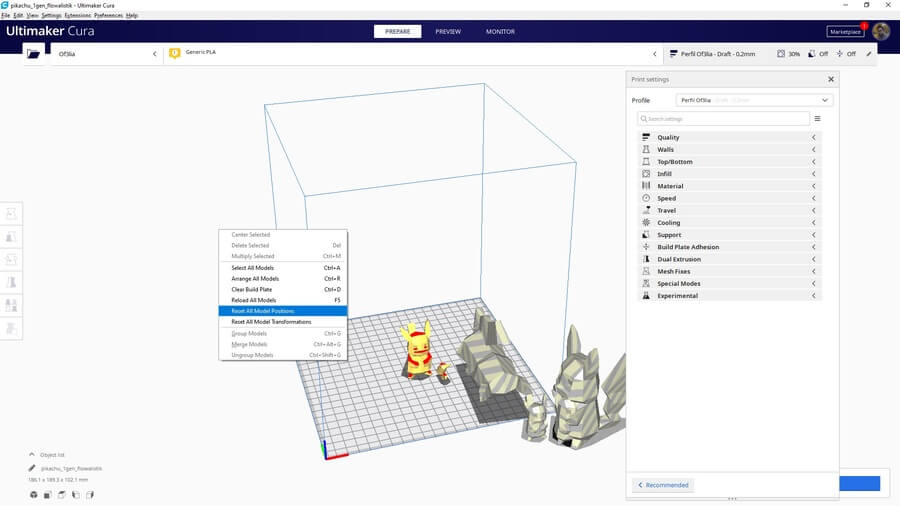Expand the Mesh Fixes category
The width and height of the screenshot is (900, 506).
pyautogui.click(x=730, y=271)
